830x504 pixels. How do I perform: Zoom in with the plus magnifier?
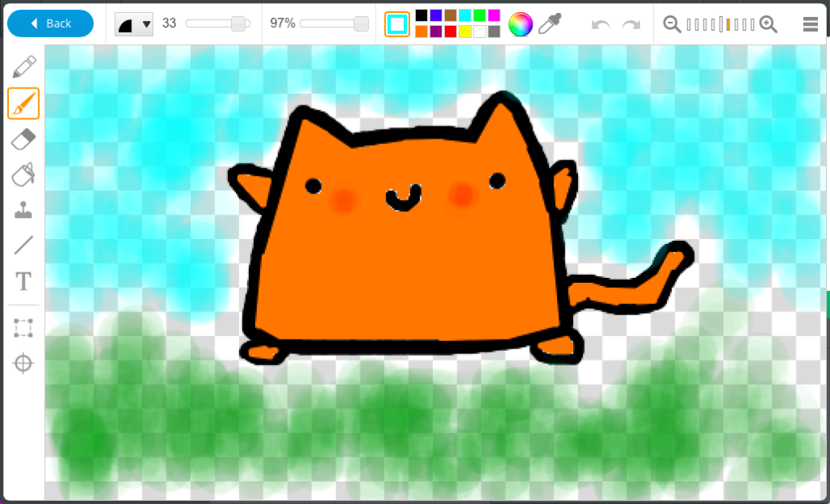tap(768, 24)
